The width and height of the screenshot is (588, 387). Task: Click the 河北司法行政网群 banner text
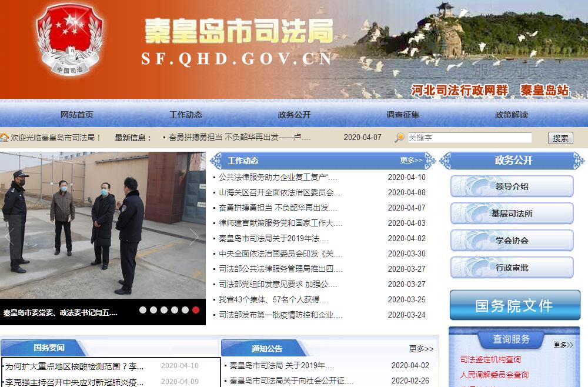click(460, 90)
